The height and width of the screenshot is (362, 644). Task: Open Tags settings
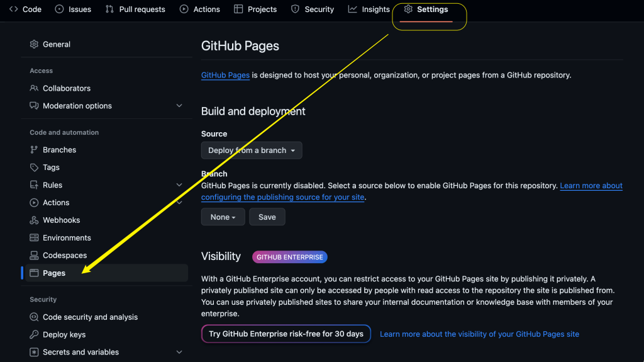(106, 167)
